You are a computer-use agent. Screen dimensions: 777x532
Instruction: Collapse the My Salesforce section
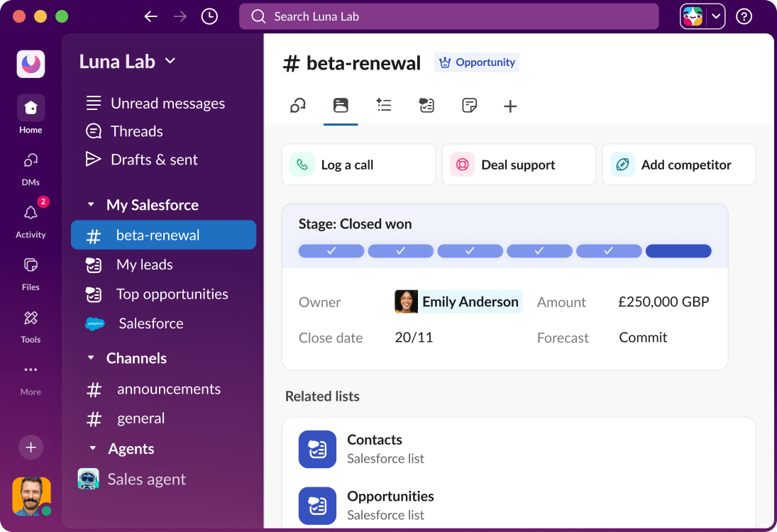pyautogui.click(x=90, y=205)
